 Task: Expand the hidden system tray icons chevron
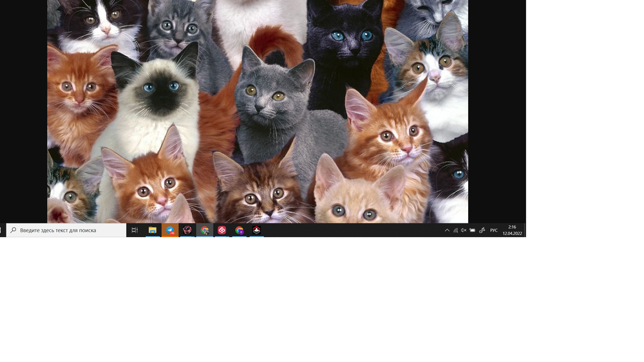pos(447,230)
